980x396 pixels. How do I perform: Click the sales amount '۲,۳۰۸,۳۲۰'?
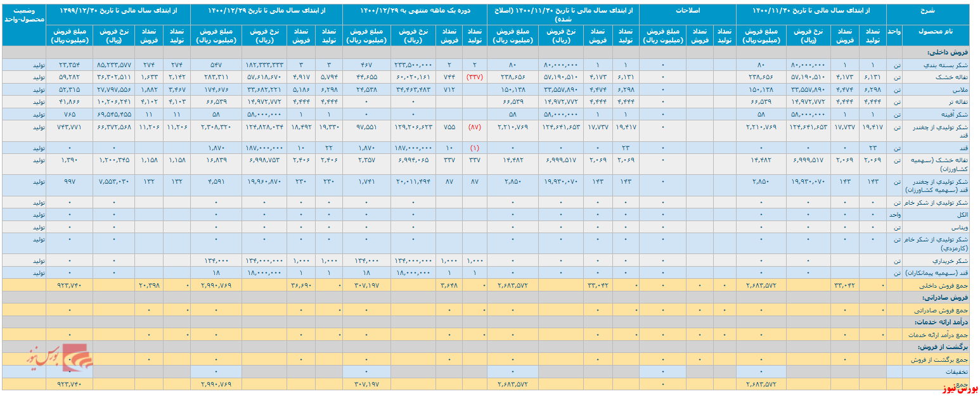(x=217, y=125)
